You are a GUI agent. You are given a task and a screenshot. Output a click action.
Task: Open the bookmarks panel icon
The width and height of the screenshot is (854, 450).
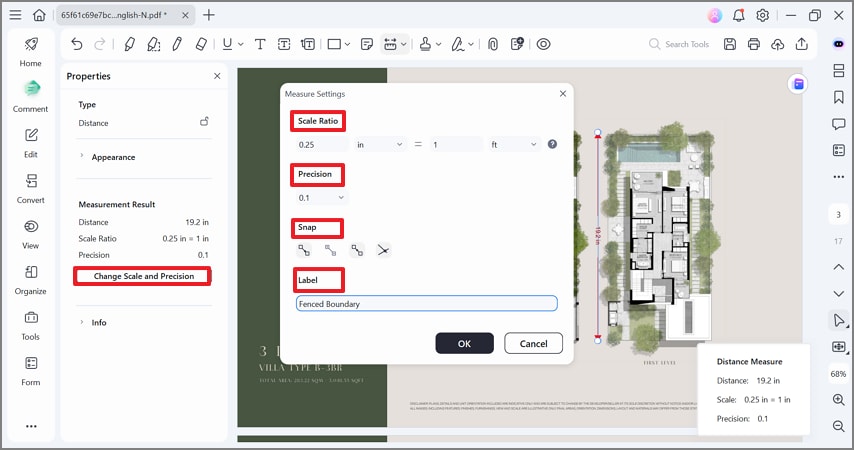[839, 97]
